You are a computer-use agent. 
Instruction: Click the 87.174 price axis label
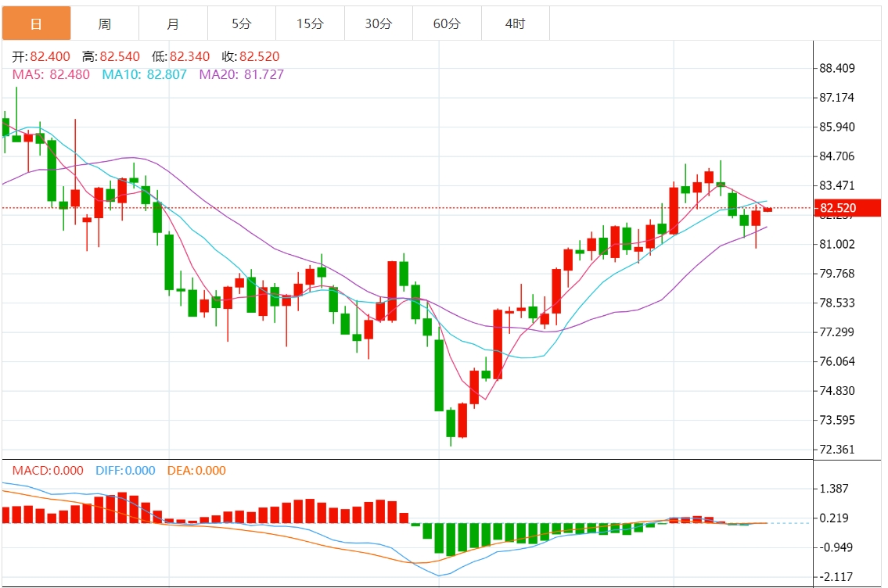pos(837,97)
